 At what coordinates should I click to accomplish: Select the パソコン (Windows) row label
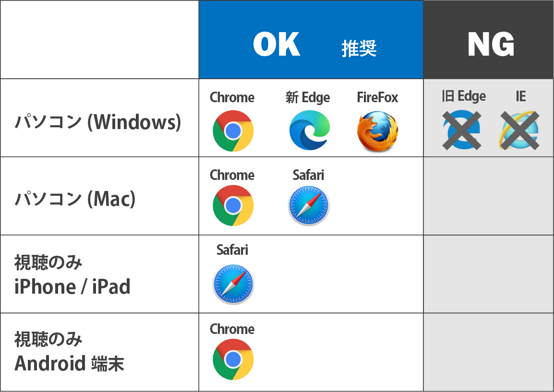pos(98,122)
